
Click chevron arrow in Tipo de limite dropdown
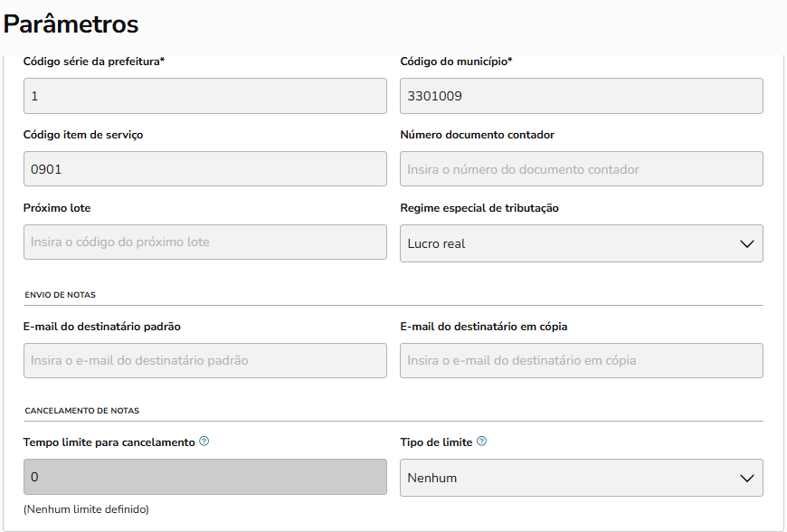pyautogui.click(x=746, y=478)
